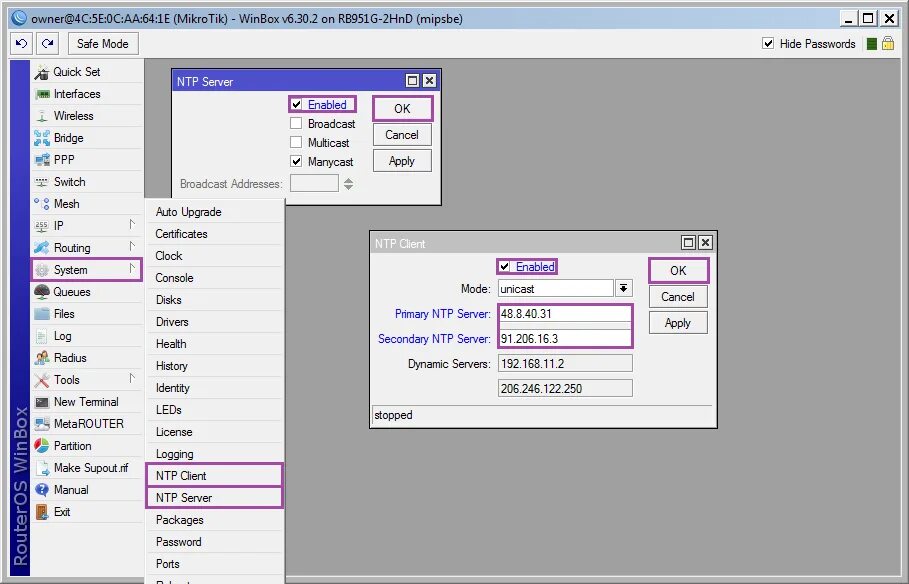The image size is (909, 584).
Task: Click dynamic server 206.246.122.250 value
Action: (x=565, y=389)
